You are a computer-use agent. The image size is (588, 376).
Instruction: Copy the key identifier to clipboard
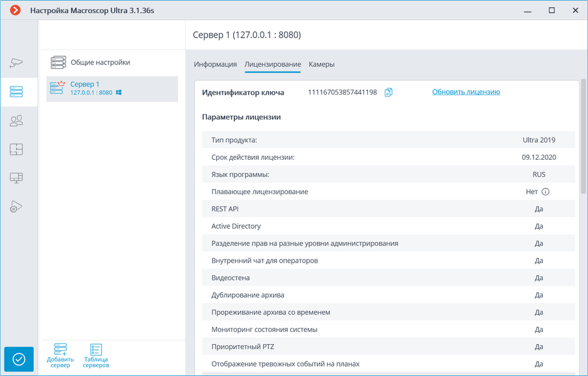(389, 92)
